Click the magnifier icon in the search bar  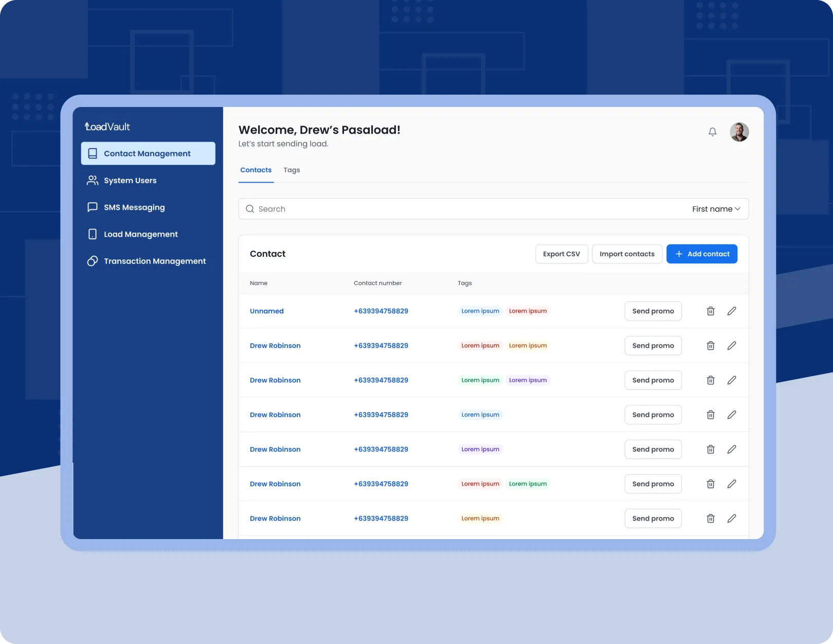(250, 209)
